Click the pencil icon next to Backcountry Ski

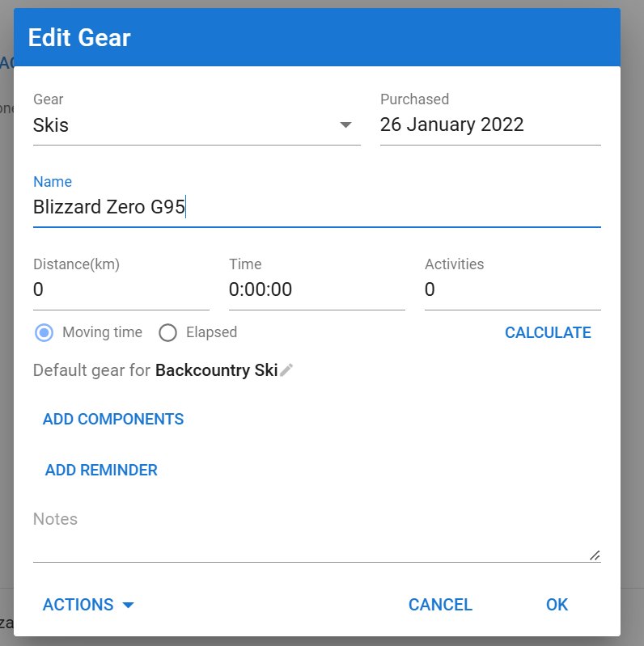pos(286,370)
